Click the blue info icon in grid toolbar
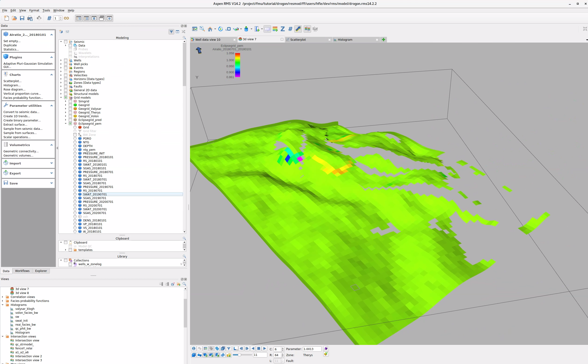This screenshot has height=364, width=588. point(194,349)
